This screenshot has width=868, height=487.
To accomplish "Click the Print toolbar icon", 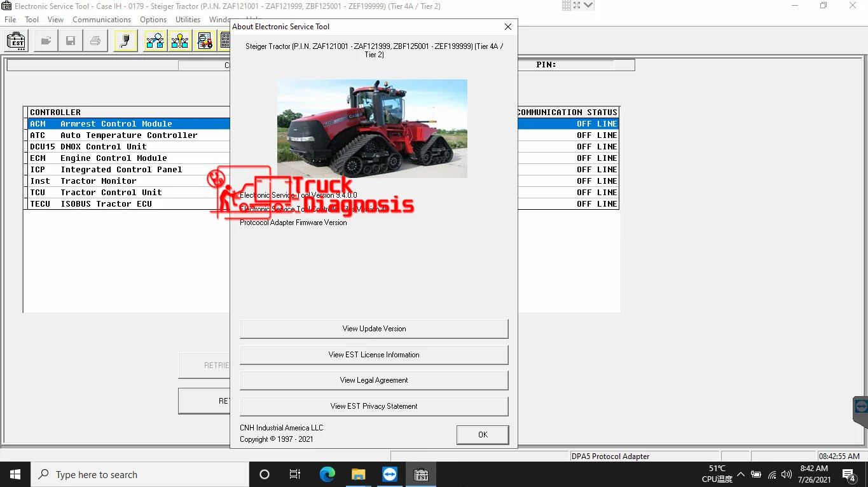I will (95, 41).
